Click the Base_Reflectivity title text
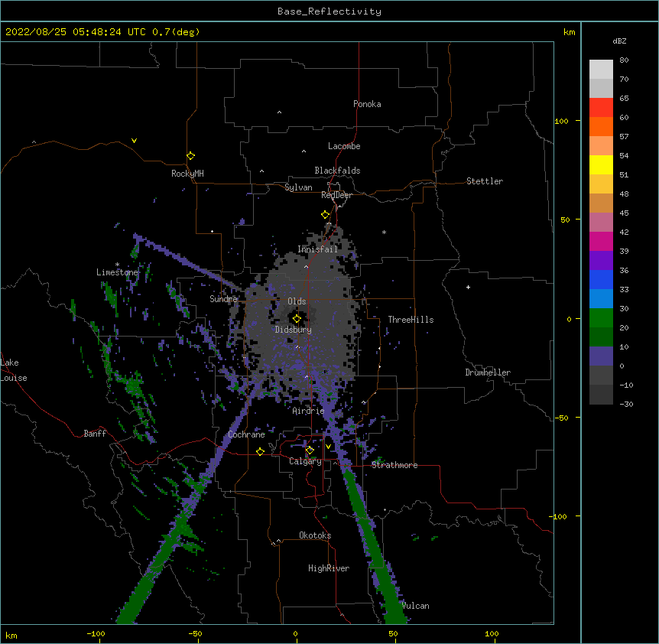 pos(329,11)
